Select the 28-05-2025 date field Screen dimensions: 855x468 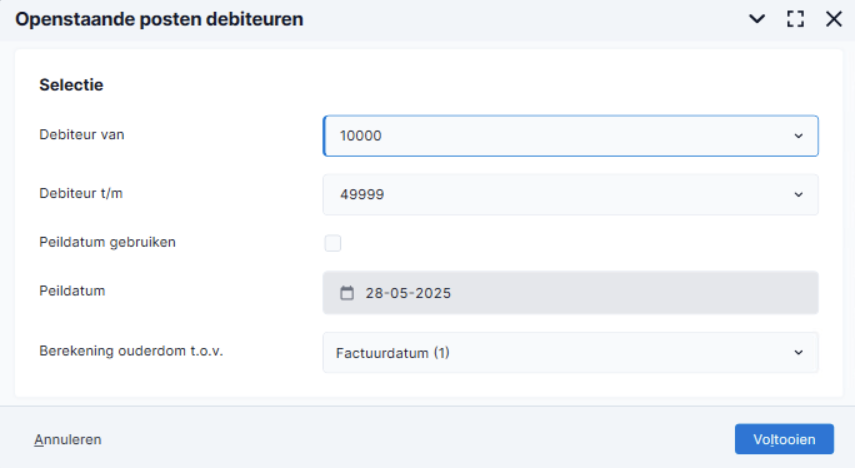point(570,293)
